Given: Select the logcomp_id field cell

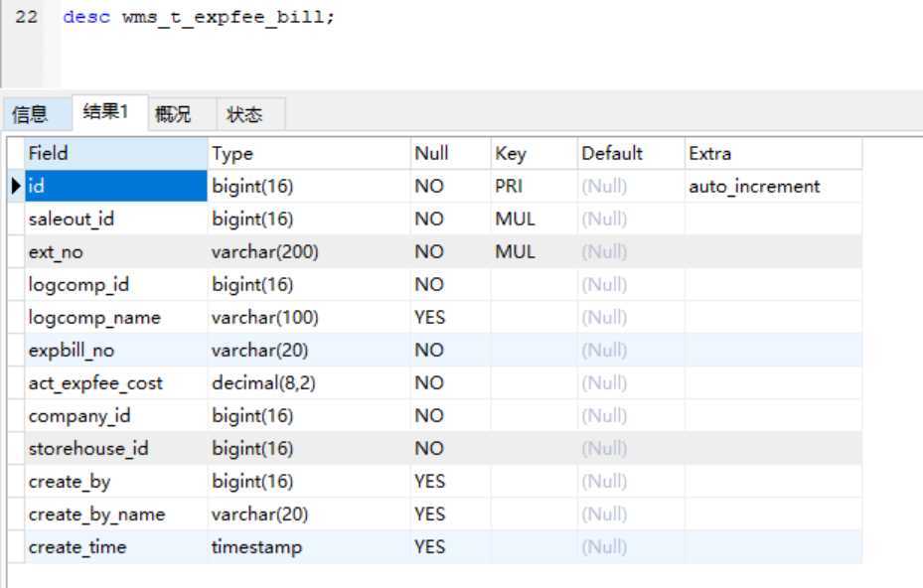Looking at the screenshot, I should (x=116, y=285).
